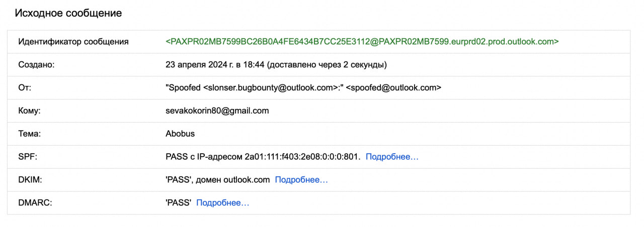Click the "Тема:" row label
The height and width of the screenshot is (227, 644).
(29, 134)
